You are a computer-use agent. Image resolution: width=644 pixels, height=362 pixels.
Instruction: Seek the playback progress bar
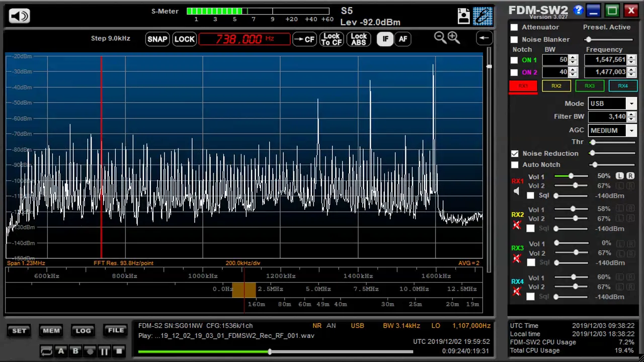pyautogui.click(x=275, y=352)
